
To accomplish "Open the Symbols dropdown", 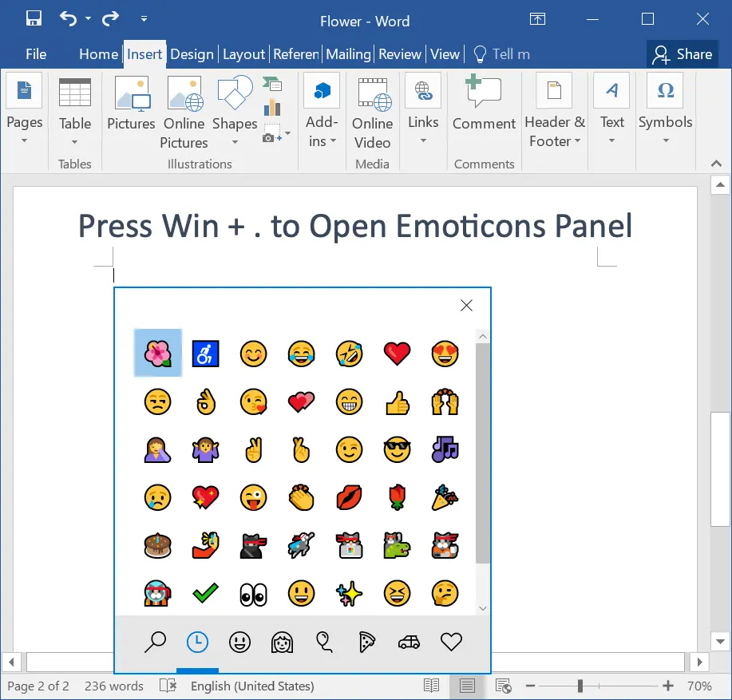I will (x=665, y=109).
